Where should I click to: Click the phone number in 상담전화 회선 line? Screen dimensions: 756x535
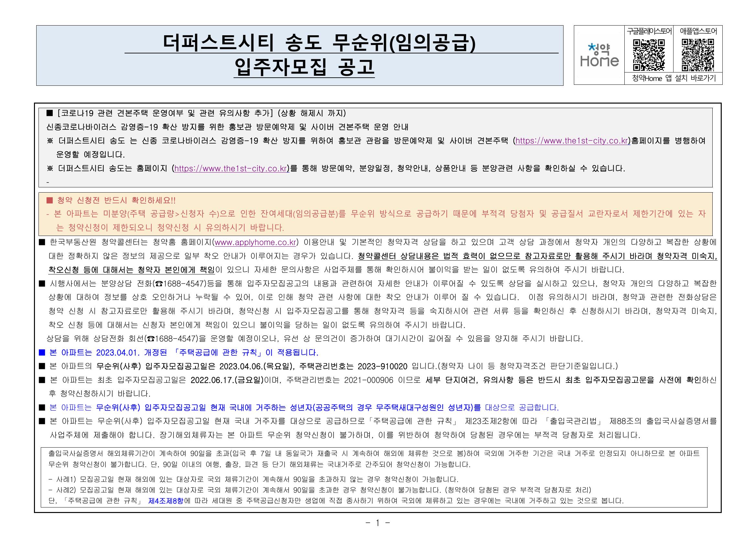(176, 339)
